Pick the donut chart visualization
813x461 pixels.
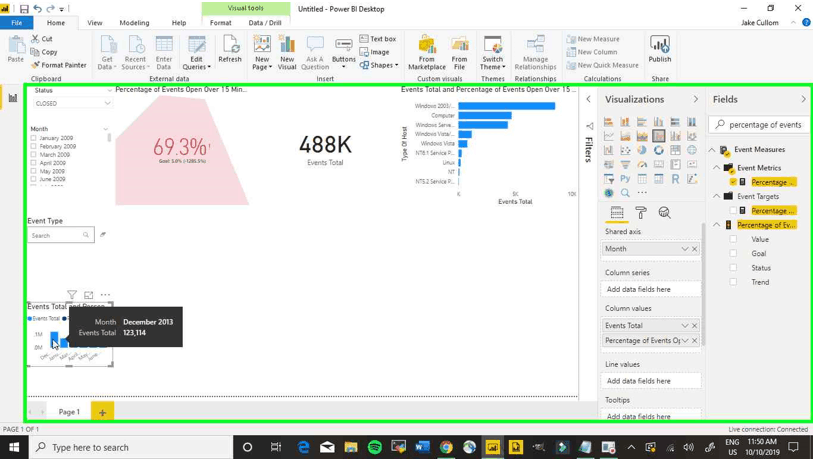click(x=658, y=150)
